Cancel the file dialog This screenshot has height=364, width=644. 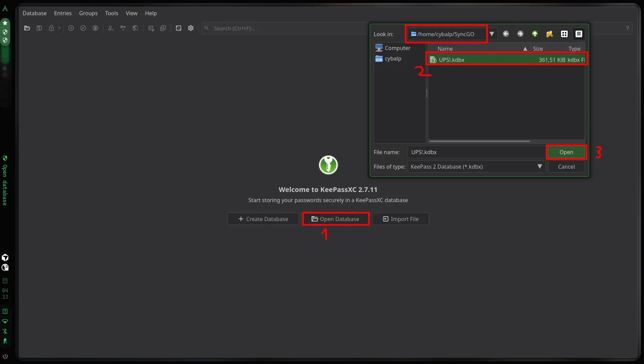(x=566, y=167)
